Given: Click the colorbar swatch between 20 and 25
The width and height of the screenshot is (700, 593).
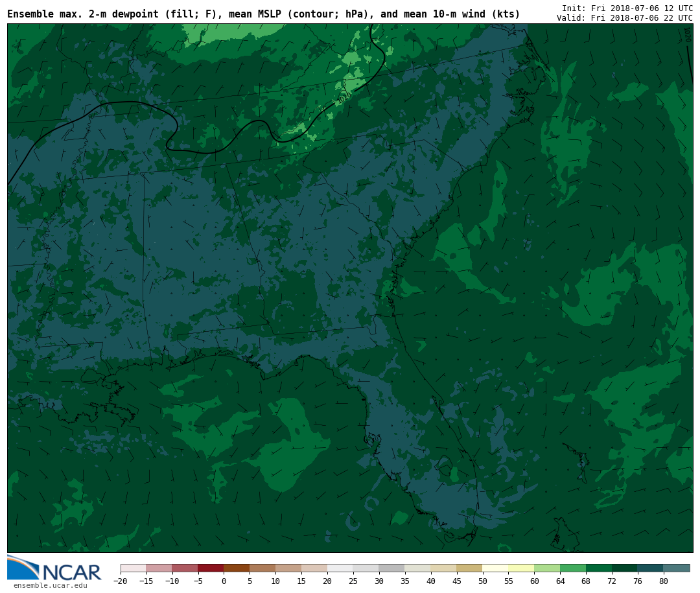Looking at the screenshot, I should coord(340,568).
